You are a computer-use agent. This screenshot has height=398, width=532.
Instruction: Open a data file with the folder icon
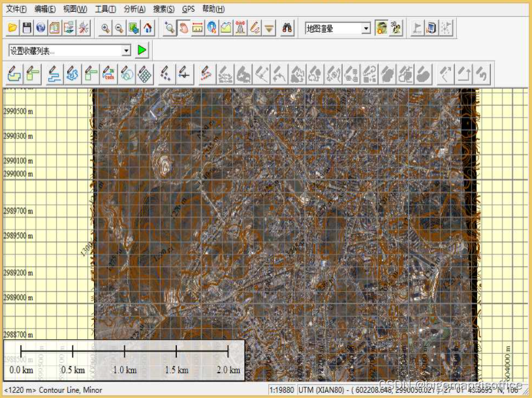tap(12, 28)
